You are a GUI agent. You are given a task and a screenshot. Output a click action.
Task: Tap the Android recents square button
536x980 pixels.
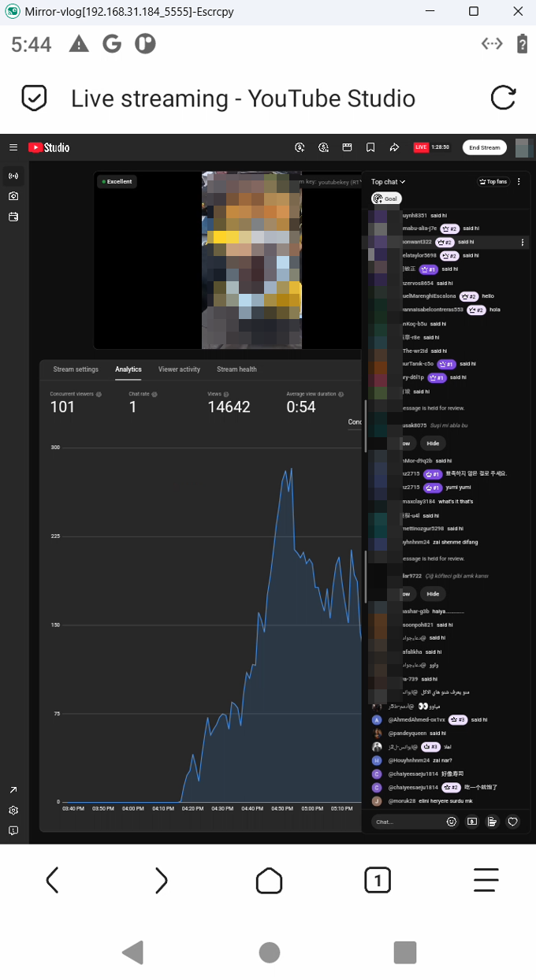click(404, 952)
